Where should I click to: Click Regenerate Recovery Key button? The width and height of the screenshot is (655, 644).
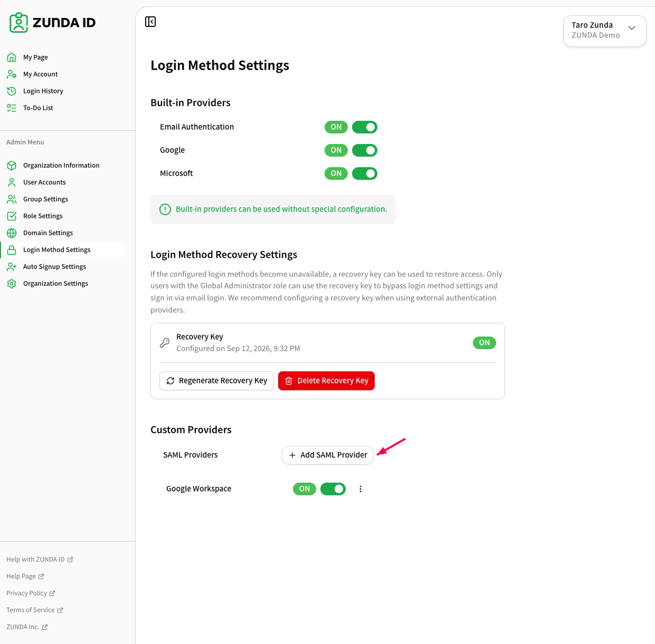(x=216, y=381)
